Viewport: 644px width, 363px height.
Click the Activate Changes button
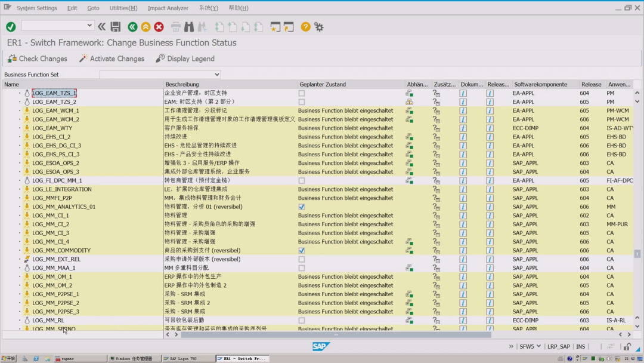click(x=112, y=59)
